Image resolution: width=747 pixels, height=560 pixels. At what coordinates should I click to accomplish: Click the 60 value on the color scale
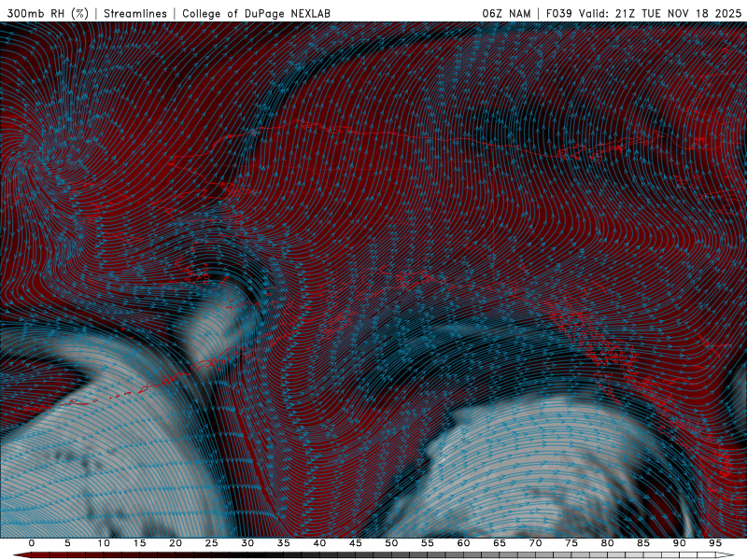(463, 543)
